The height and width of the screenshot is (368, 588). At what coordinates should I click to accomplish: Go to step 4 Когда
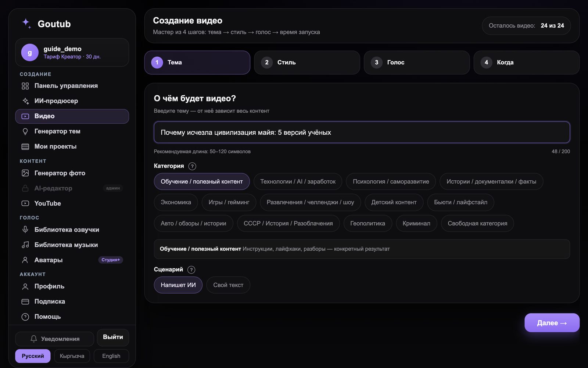pyautogui.click(x=527, y=63)
